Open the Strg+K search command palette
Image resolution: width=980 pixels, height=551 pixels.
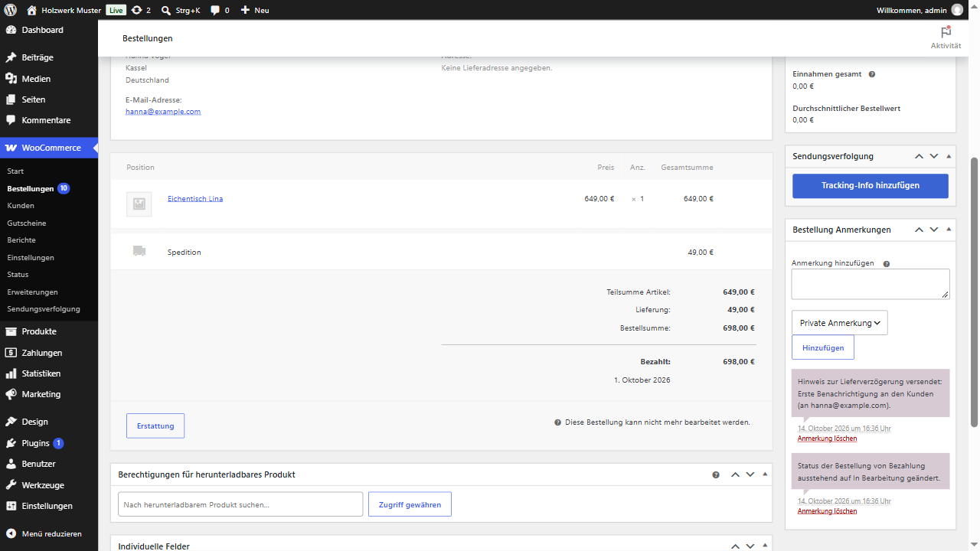181,10
